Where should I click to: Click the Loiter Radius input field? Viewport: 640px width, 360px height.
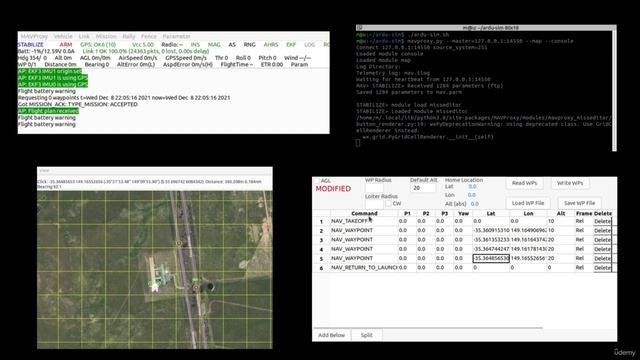pos(374,203)
